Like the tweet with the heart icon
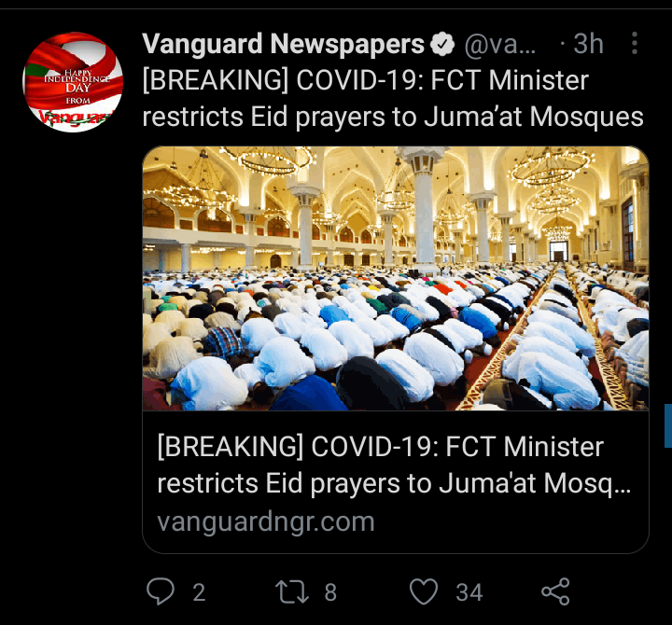 (x=424, y=591)
